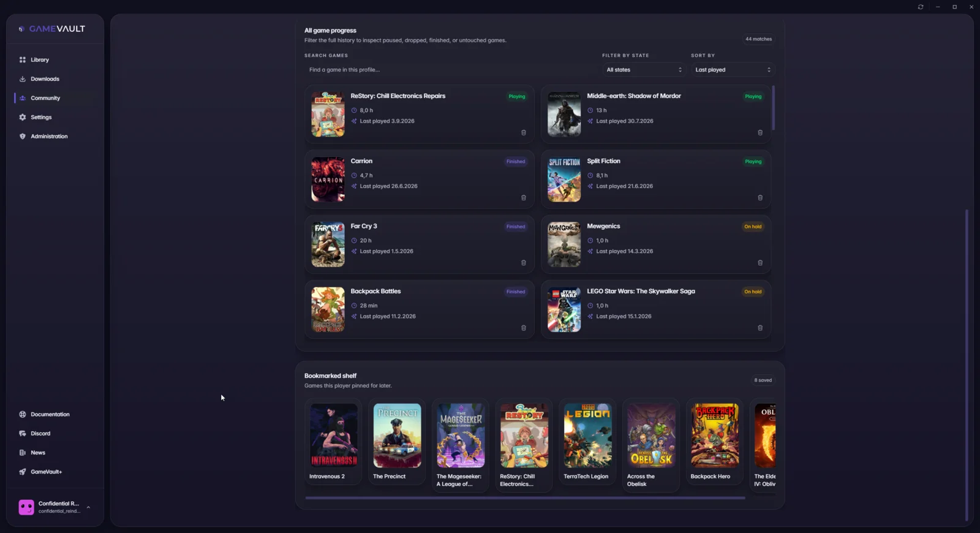Select the Intravenous 2 bookmarked game
The height and width of the screenshot is (533, 980).
tap(334, 442)
